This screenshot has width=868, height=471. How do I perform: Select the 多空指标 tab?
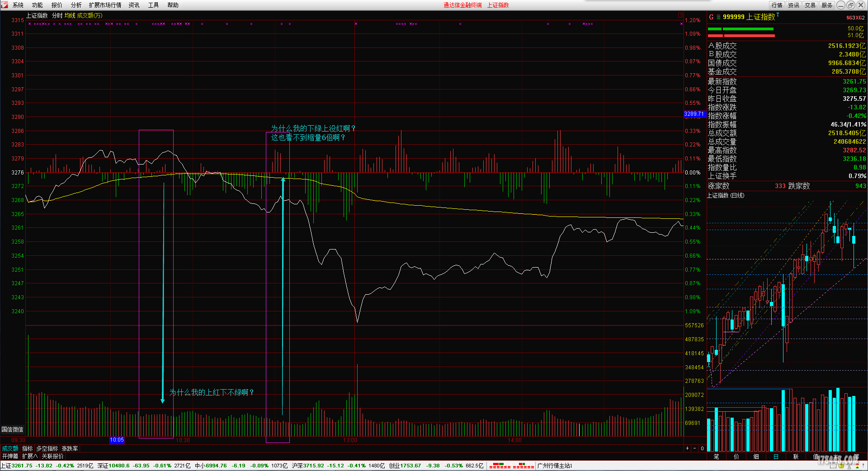[47, 448]
